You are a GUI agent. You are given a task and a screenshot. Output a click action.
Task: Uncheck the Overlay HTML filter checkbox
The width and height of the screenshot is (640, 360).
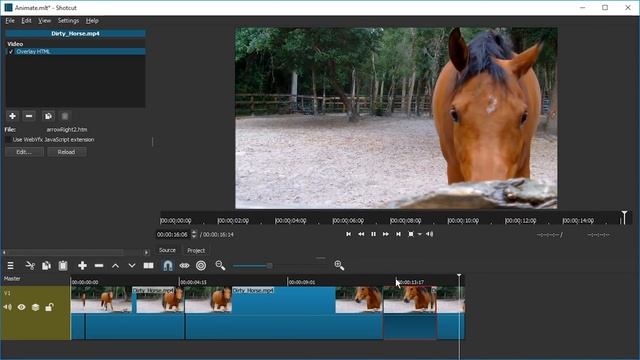click(11, 52)
